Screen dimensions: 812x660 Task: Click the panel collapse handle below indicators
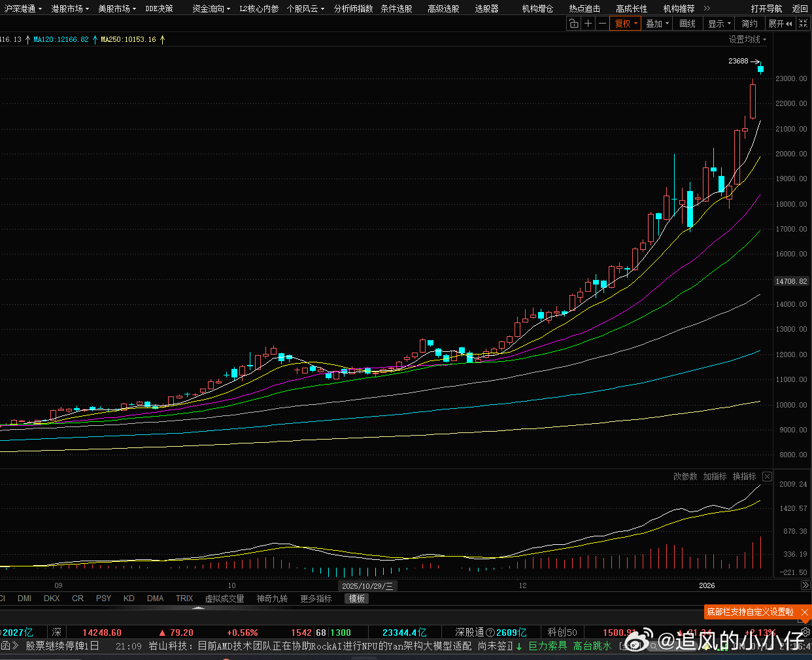(x=199, y=608)
